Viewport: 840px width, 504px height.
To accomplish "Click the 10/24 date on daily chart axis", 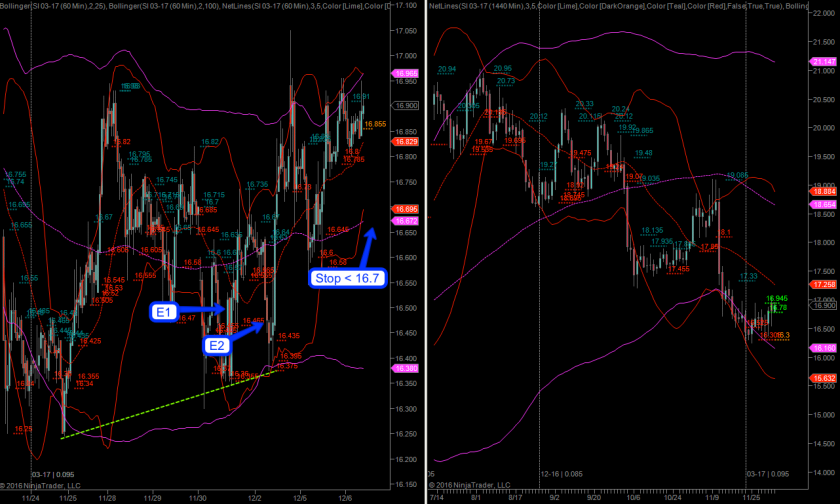I will (673, 498).
